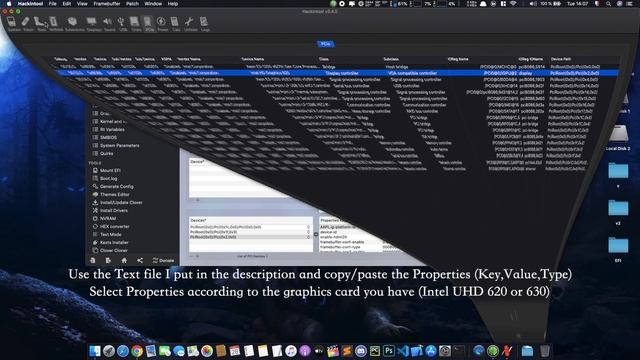This screenshot has height=360, width=640.
Task: Open the Edit menu
Action: point(67,4)
